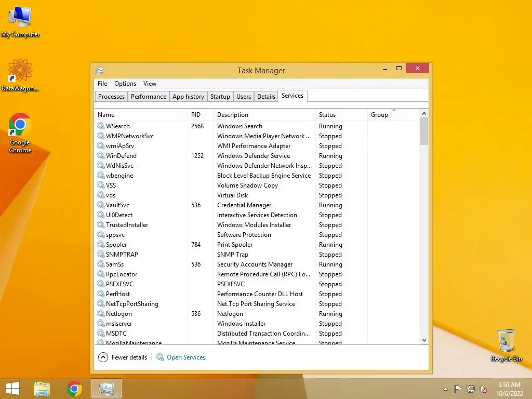This screenshot has height=399, width=532.
Task: Click the service icon beside PSEXESVC
Action: tap(101, 284)
